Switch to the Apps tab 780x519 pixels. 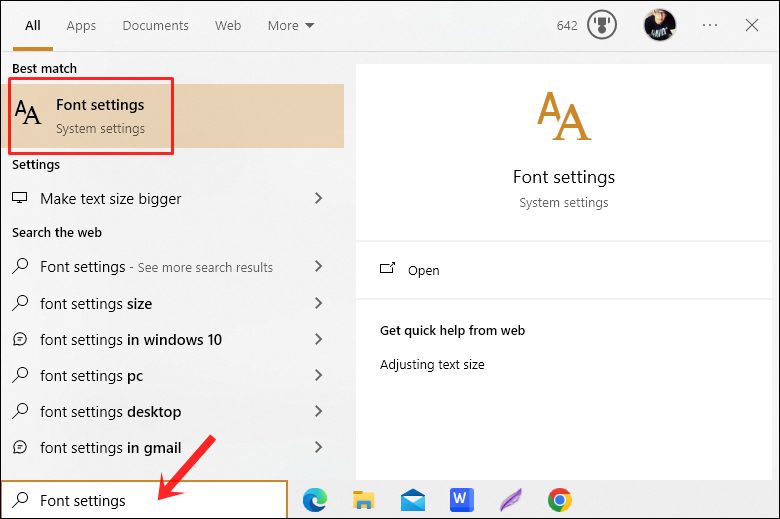coord(81,25)
